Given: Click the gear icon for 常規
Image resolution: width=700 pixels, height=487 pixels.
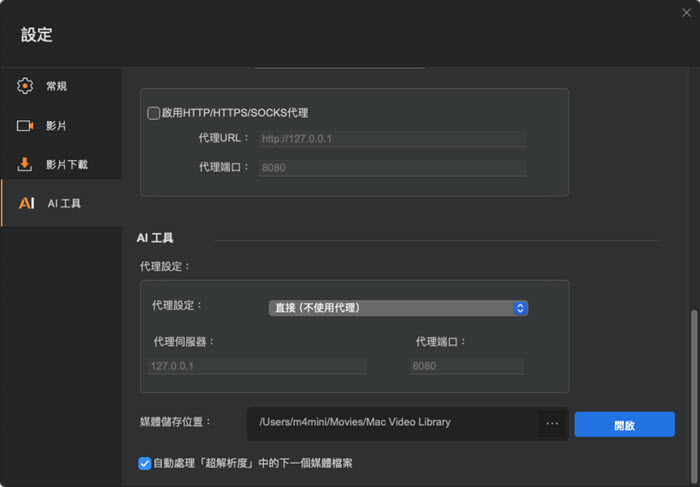Looking at the screenshot, I should click(25, 86).
